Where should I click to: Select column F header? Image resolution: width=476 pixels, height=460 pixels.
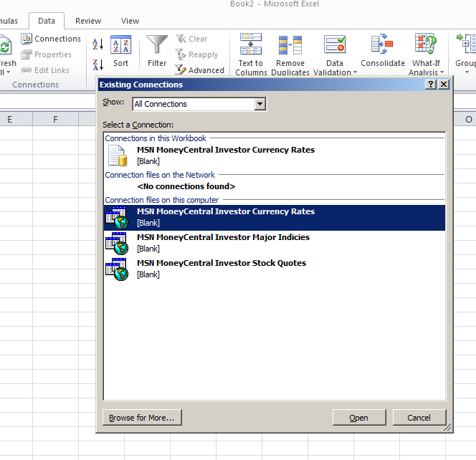[55, 119]
